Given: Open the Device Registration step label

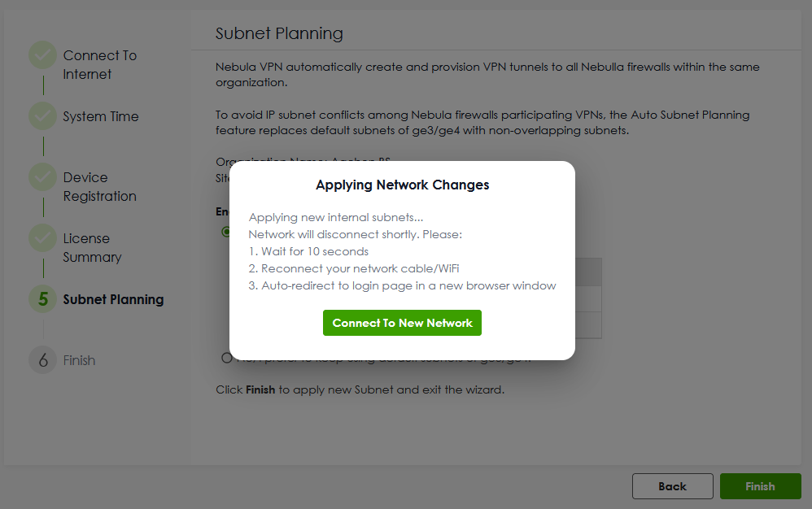Looking at the screenshot, I should [99, 187].
